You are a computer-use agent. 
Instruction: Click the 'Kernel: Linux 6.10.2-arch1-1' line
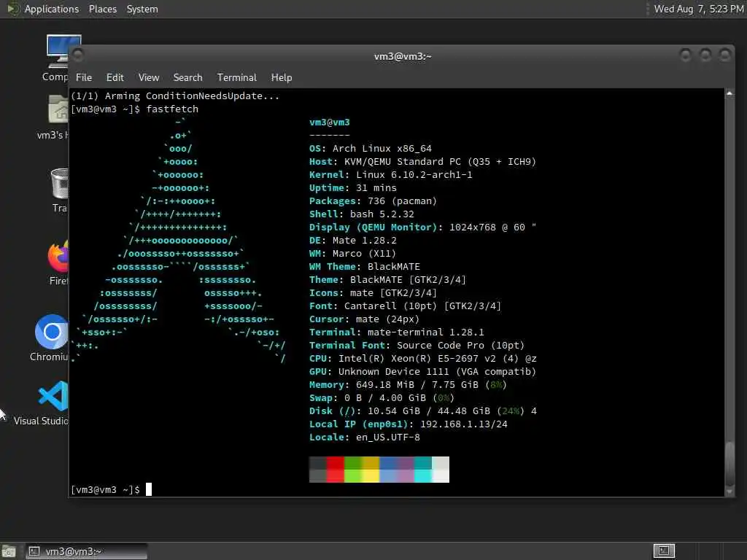pos(391,175)
